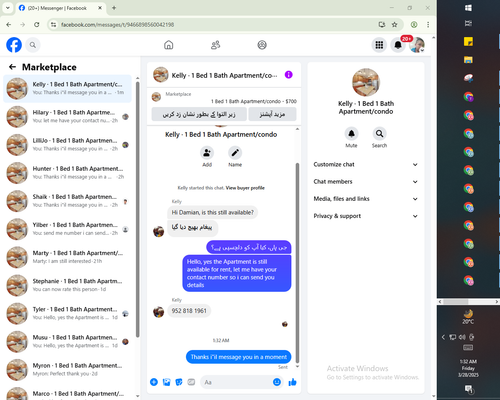Screen dimensions: 500x400
Task: Open more actions plus icon in composer
Action: tap(154, 382)
